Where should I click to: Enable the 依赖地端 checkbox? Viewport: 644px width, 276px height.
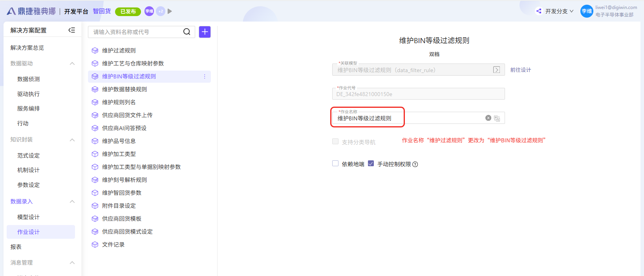coord(335,163)
